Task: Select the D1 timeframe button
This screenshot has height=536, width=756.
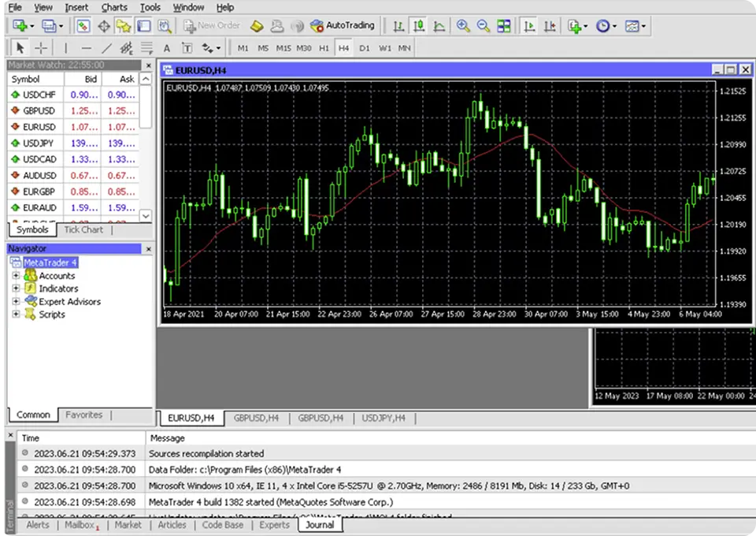Action: (x=364, y=48)
